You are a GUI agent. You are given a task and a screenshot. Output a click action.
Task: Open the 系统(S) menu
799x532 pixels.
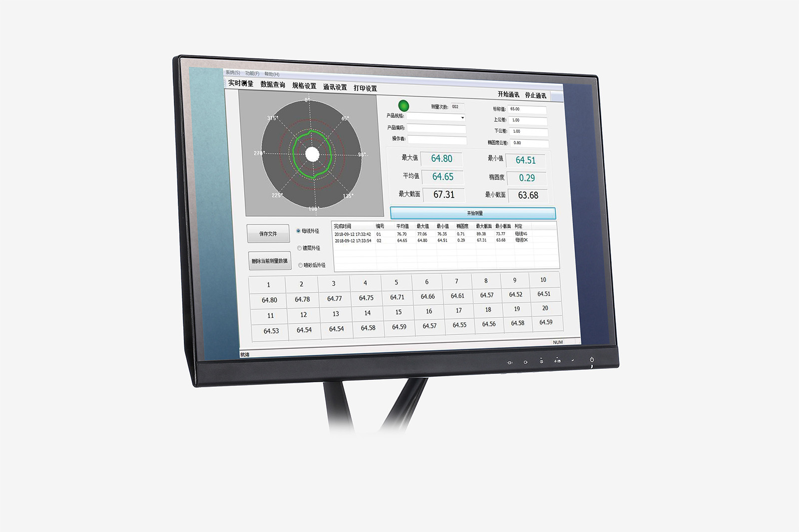233,72
